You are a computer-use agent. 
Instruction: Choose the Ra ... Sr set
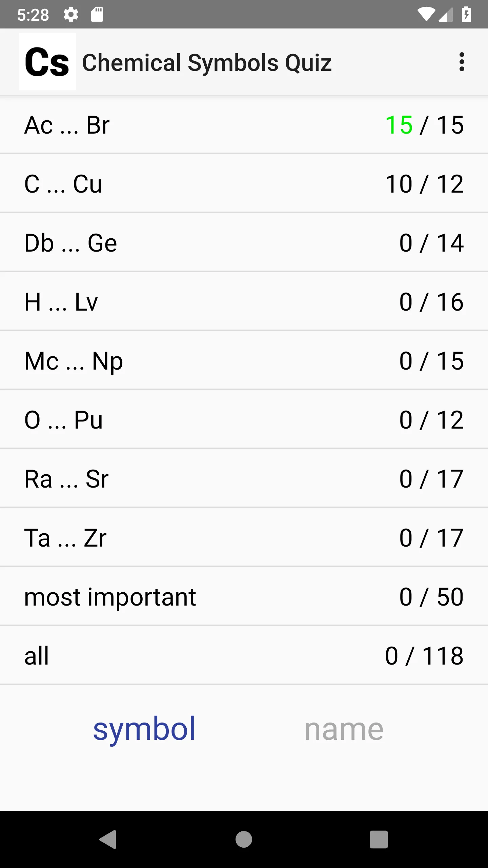tap(244, 478)
